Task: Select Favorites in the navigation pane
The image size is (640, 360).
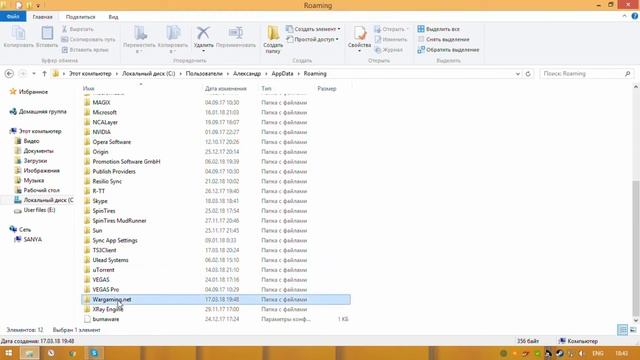Action: click(x=33, y=92)
